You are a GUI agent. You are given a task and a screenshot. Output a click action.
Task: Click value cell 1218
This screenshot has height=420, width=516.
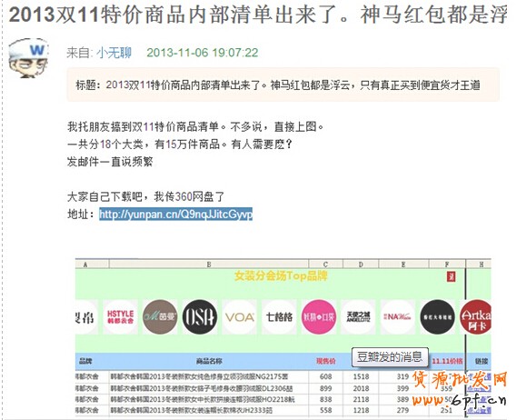[x=361, y=410]
